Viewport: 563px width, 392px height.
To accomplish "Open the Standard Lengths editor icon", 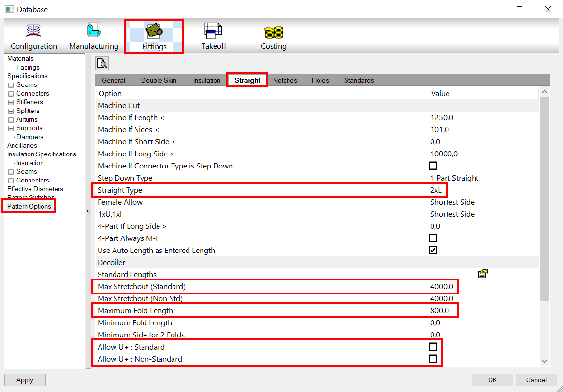I will click(482, 274).
